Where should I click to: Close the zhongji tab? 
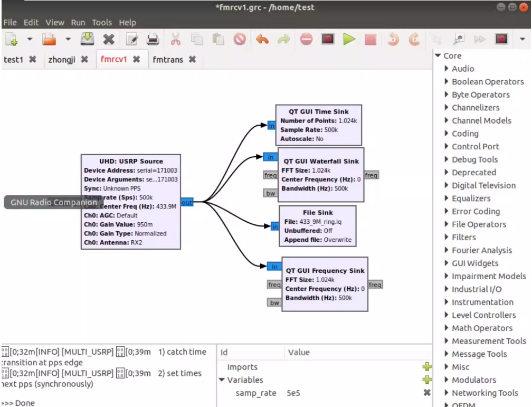click(84, 60)
